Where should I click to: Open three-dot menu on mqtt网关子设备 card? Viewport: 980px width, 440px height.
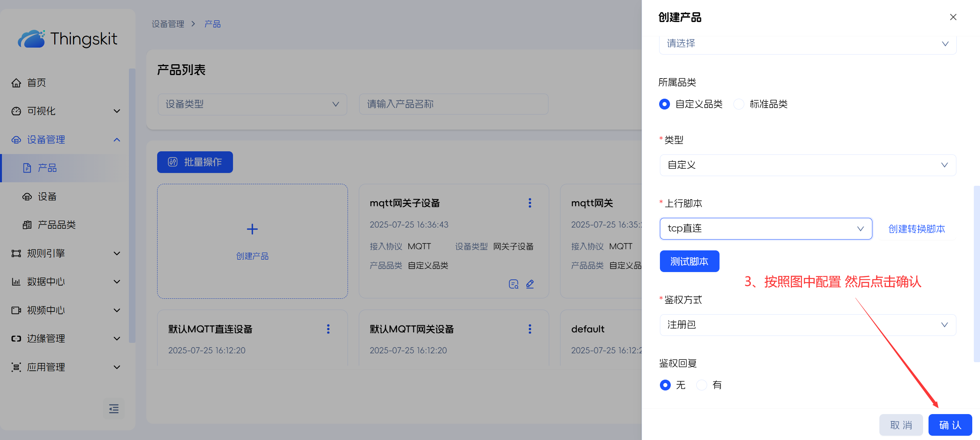(529, 203)
